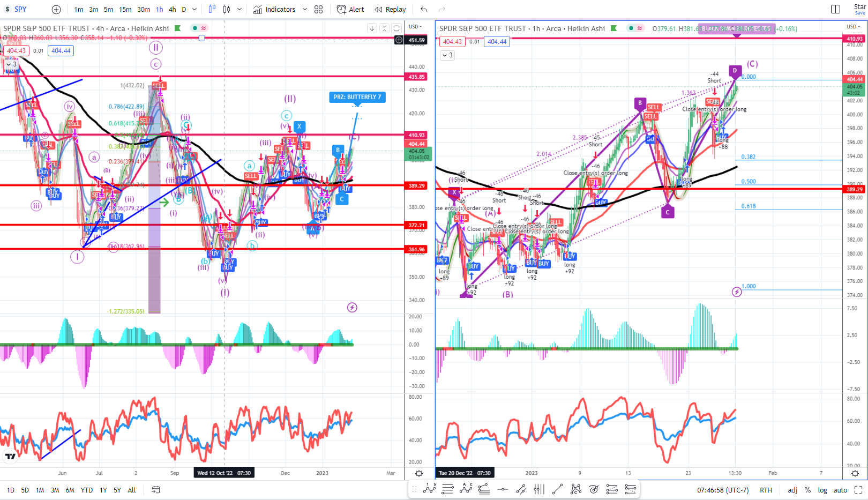
Task: Switch to the 5m timeframe
Action: 108,9
